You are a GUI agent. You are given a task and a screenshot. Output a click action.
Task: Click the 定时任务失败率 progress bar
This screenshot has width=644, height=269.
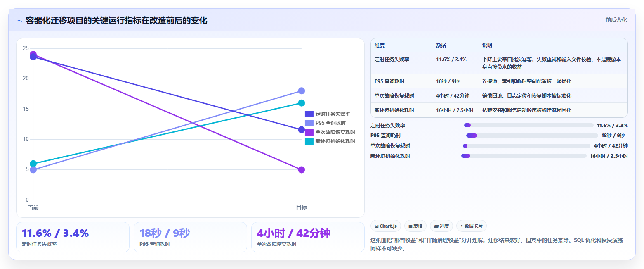point(529,125)
